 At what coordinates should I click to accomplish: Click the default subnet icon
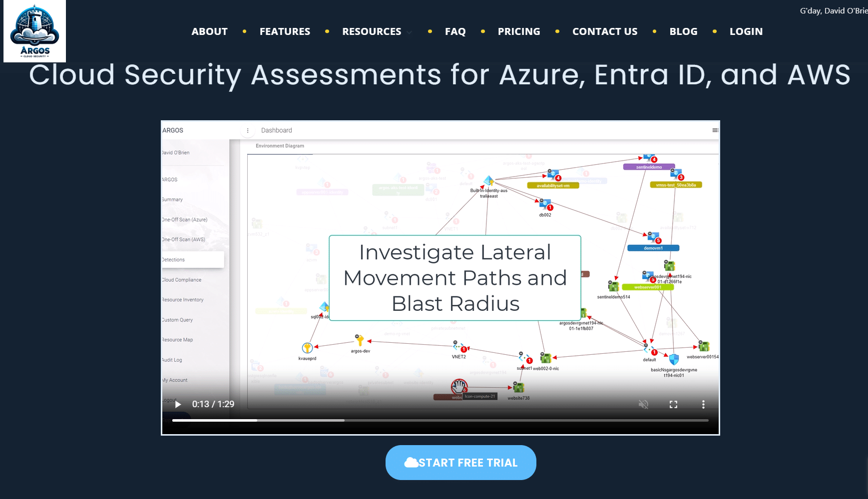[x=649, y=349]
